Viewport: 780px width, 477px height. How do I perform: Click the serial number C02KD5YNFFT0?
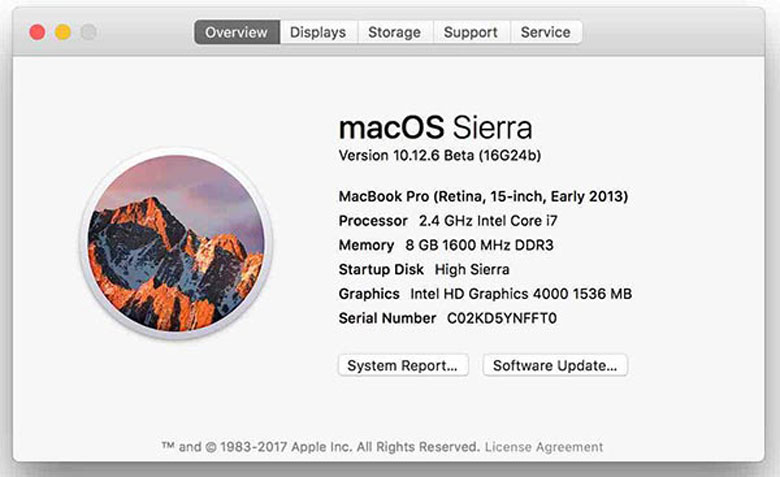[x=500, y=318]
